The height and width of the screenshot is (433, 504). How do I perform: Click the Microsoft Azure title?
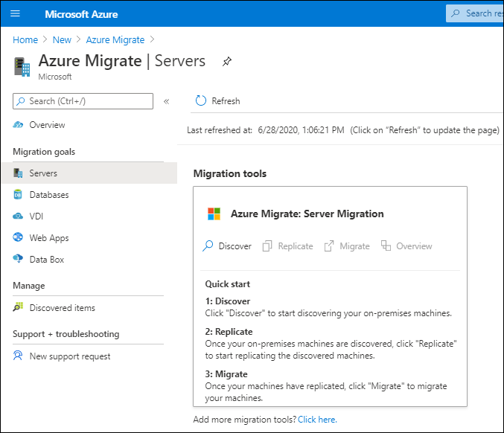[x=81, y=14]
